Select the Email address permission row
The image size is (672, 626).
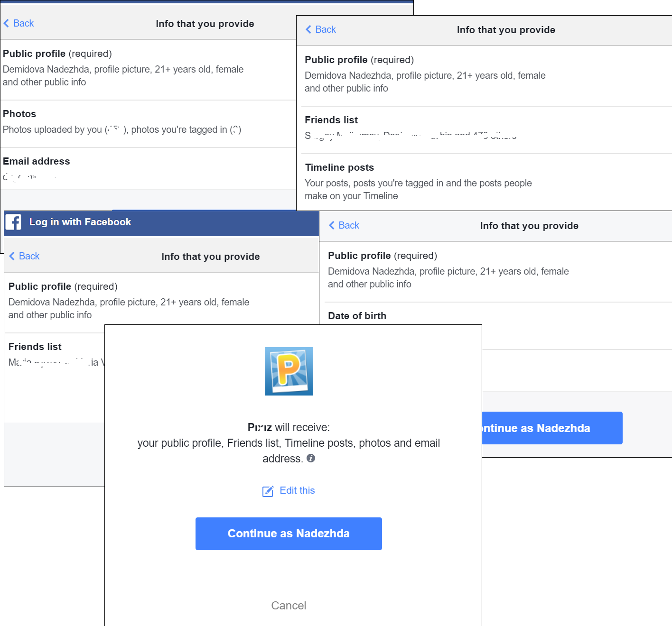(148, 169)
